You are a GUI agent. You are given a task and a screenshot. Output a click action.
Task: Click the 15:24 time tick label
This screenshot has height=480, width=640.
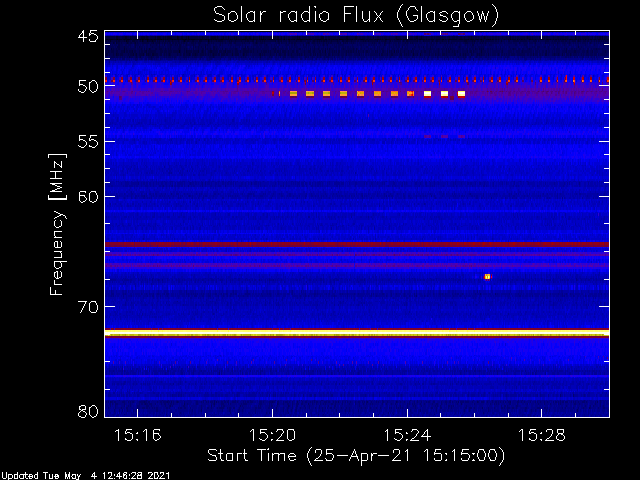click(x=407, y=435)
